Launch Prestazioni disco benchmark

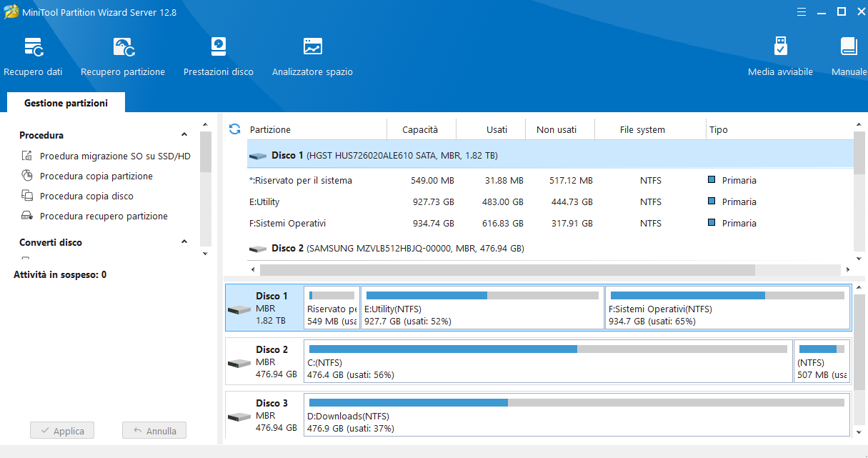click(x=219, y=56)
